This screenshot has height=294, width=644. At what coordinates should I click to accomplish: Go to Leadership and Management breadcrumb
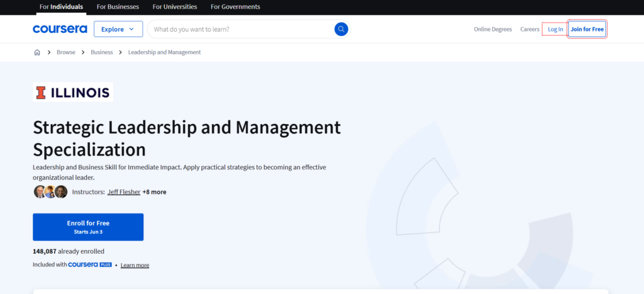point(165,52)
